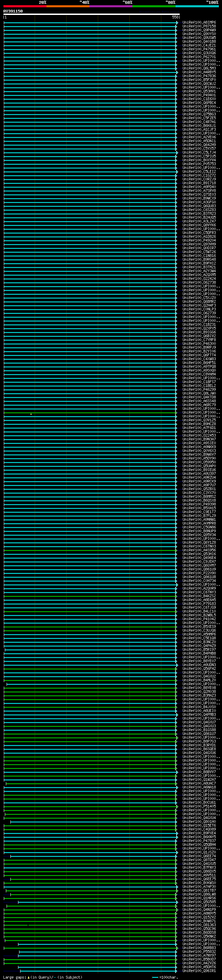Select hit label UniRef100_B3NCZ0

tap(199, 642)
